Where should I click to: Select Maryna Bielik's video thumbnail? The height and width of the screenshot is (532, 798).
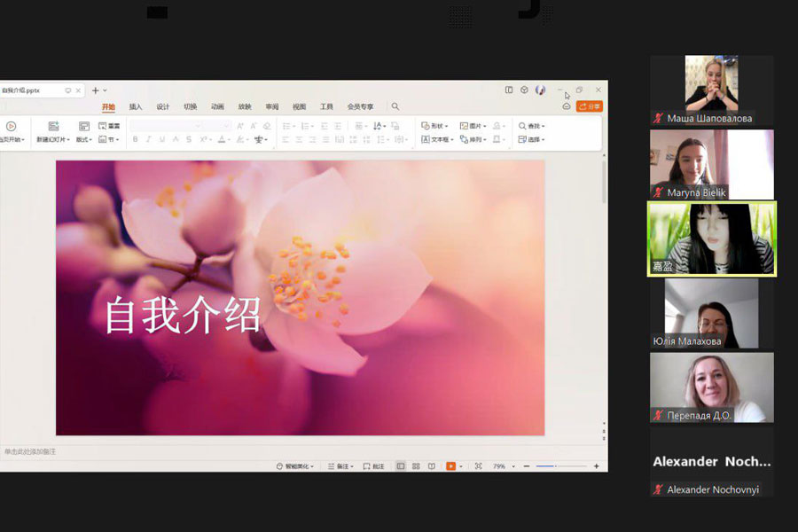(711, 164)
